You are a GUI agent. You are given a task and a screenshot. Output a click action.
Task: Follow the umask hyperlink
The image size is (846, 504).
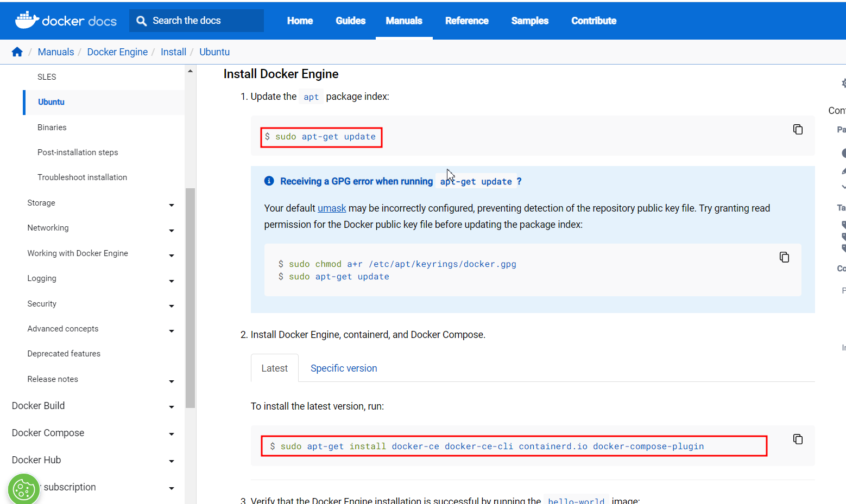(332, 208)
